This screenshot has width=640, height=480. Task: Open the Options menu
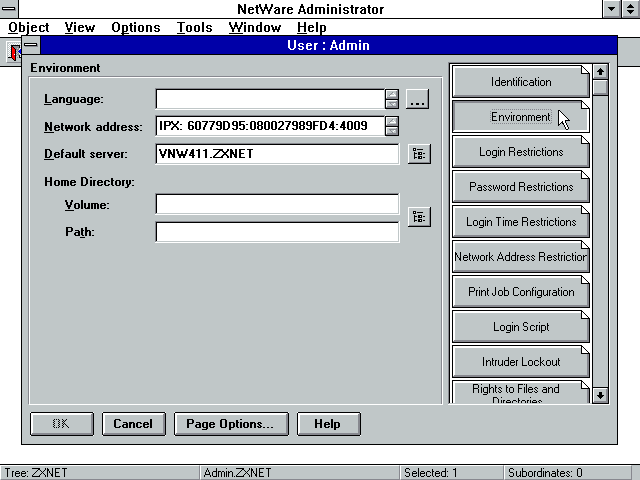pyautogui.click(x=136, y=27)
